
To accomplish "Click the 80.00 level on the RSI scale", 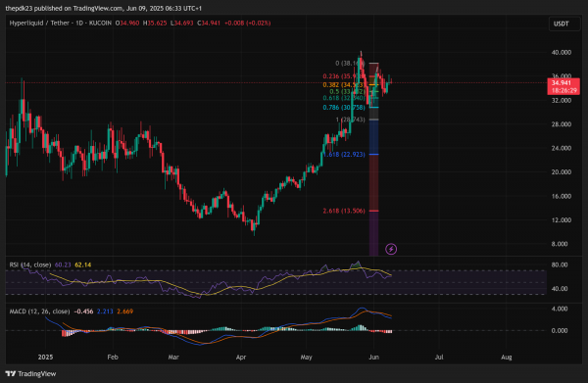I will [560, 264].
